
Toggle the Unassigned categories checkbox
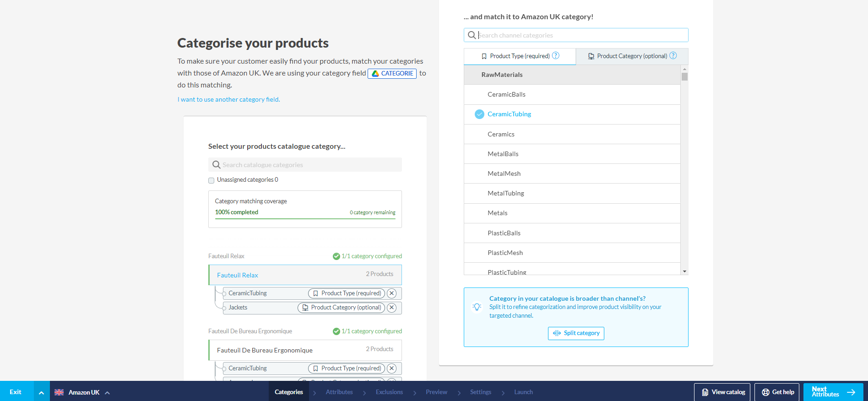point(212,180)
